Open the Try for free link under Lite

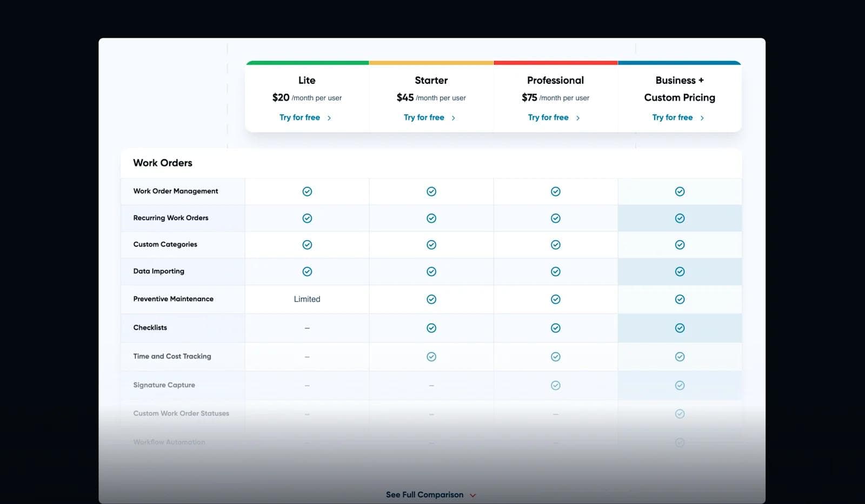(x=300, y=117)
